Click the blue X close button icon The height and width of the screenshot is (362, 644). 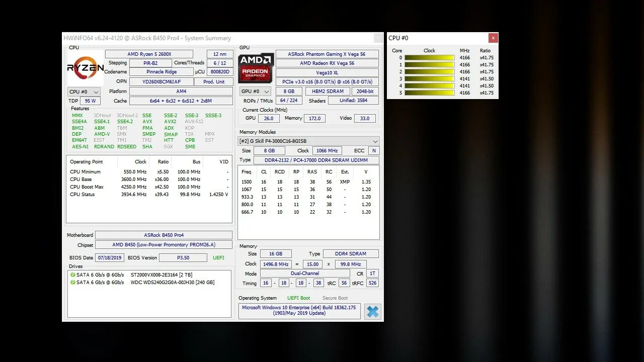372,312
